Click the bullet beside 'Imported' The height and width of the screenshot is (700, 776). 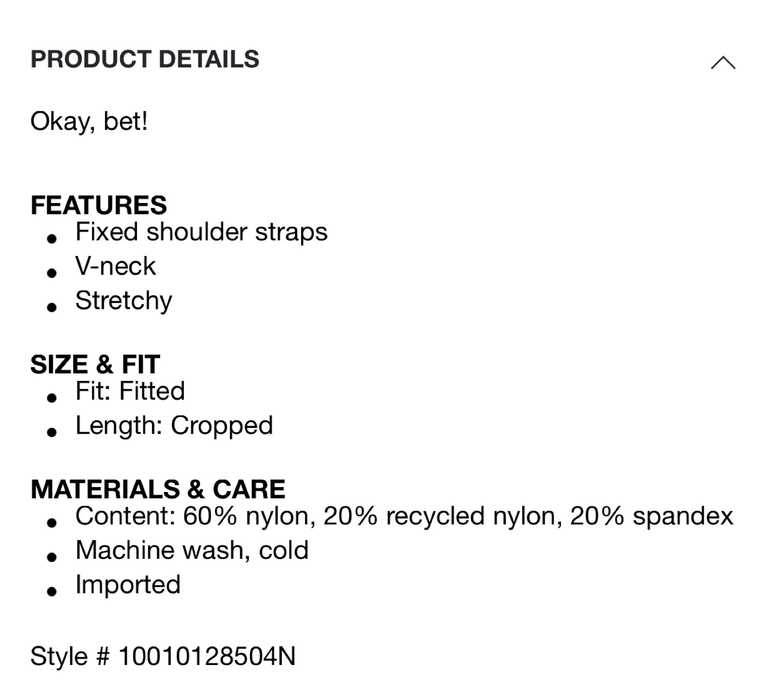click(x=52, y=591)
